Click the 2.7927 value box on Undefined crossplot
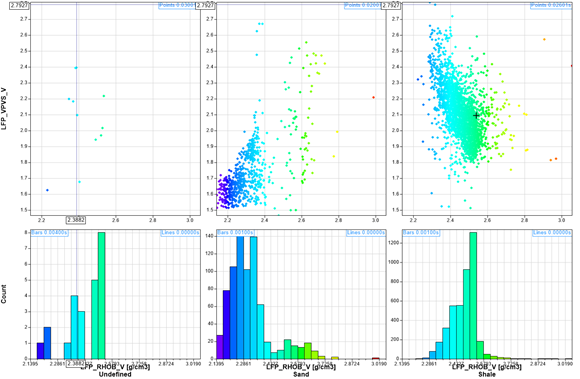Viewport: 580px width, 379px height. (19, 5)
